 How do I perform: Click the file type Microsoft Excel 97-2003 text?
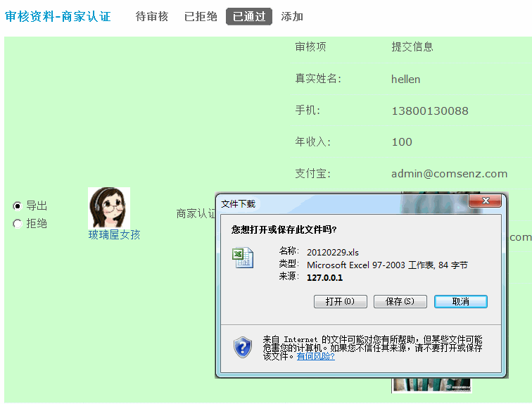(387, 265)
